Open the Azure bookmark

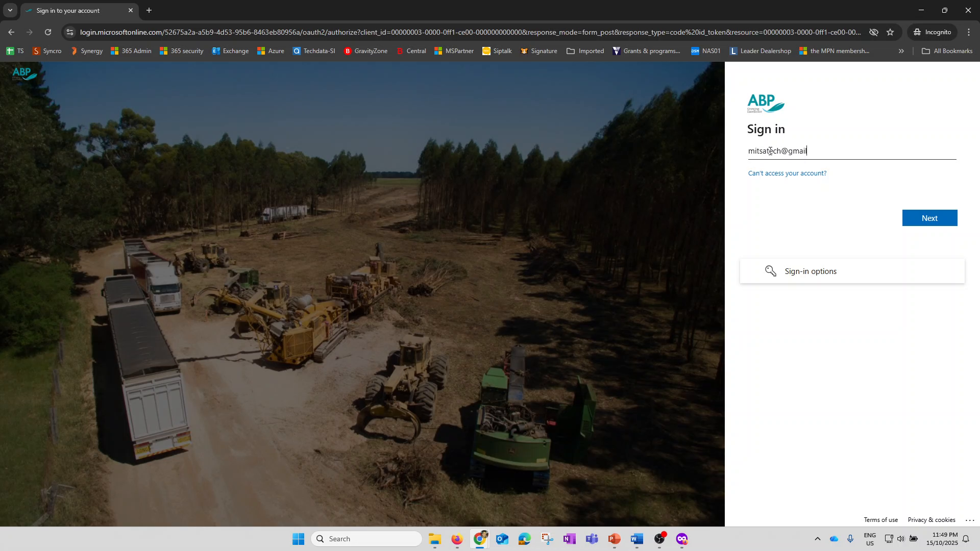click(x=271, y=51)
